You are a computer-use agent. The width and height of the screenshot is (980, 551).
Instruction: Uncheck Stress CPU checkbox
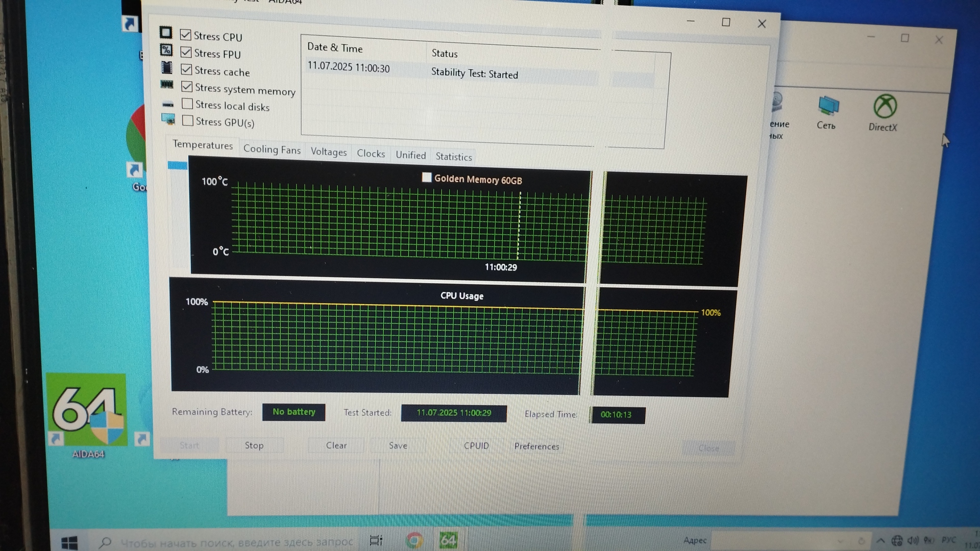pos(186,35)
